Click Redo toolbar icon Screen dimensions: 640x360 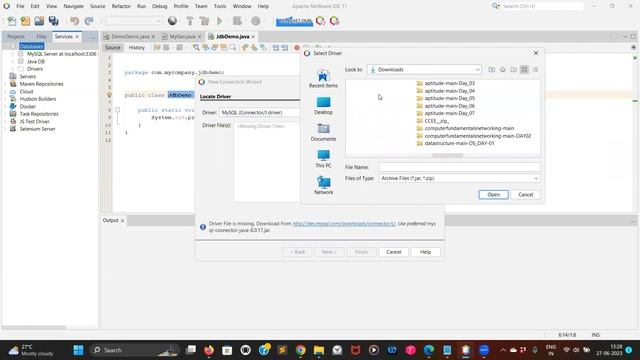tap(89, 21)
